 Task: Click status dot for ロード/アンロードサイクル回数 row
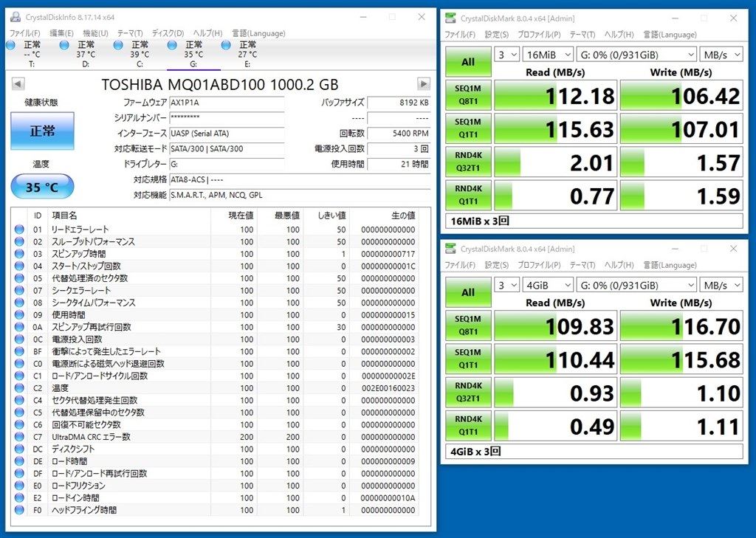click(19, 376)
